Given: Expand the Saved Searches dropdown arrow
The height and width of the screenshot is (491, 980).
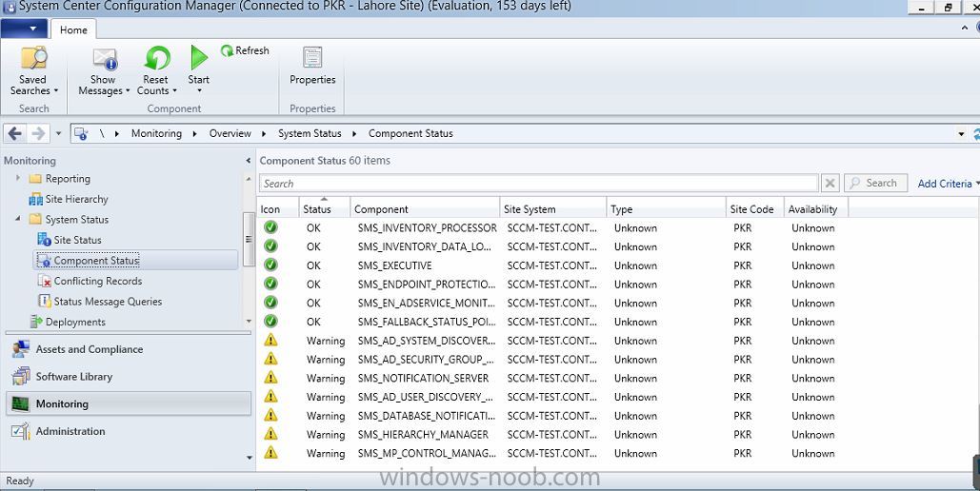Looking at the screenshot, I should pyautogui.click(x=55, y=91).
